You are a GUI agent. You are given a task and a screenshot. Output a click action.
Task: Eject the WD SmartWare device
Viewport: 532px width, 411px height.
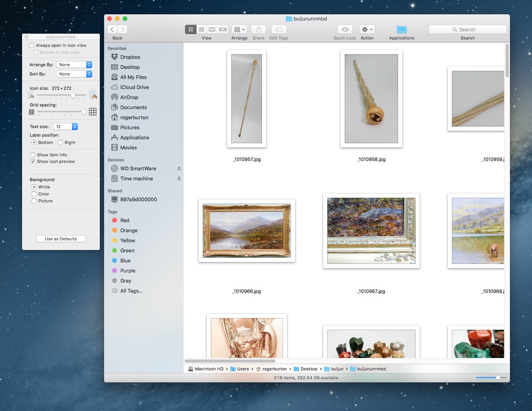pos(178,168)
